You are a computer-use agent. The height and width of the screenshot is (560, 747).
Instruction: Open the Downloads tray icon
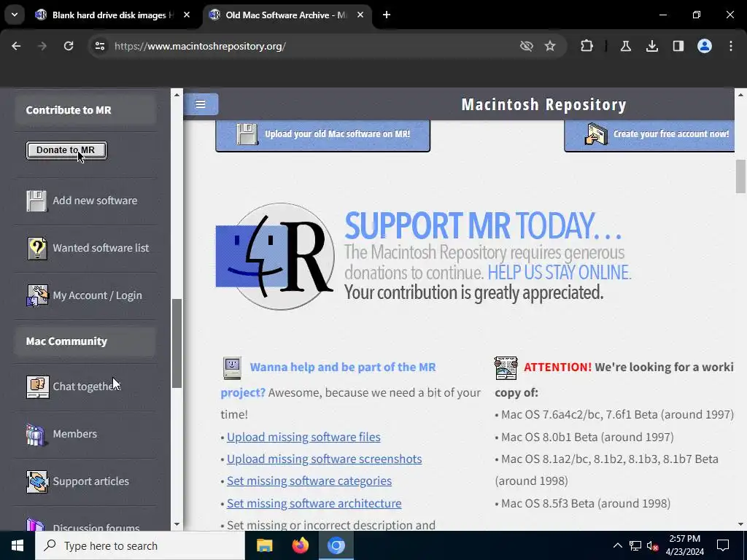pyautogui.click(x=652, y=46)
